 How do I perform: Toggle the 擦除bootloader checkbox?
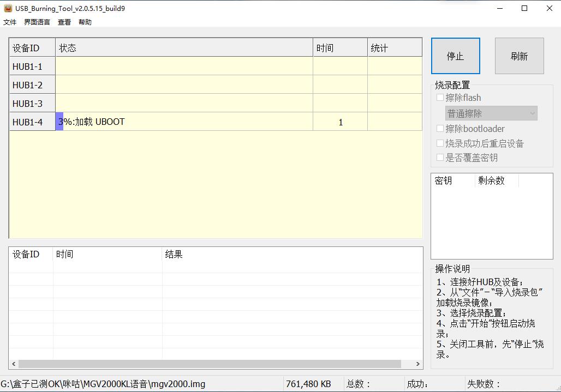click(x=440, y=129)
